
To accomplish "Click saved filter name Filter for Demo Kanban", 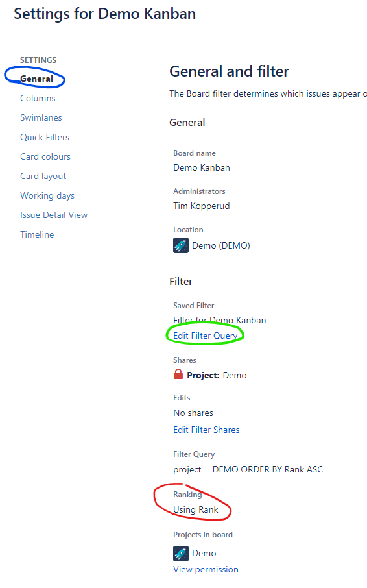I will 219,320.
